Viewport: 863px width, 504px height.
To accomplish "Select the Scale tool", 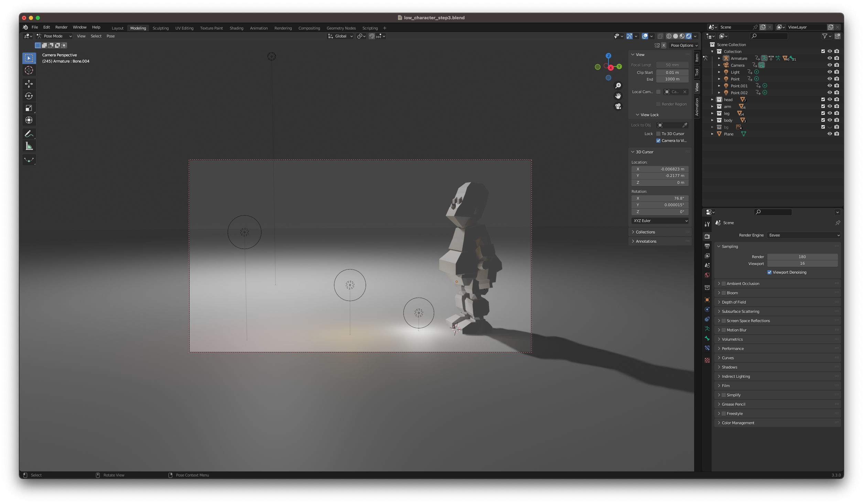I will pos(29,108).
